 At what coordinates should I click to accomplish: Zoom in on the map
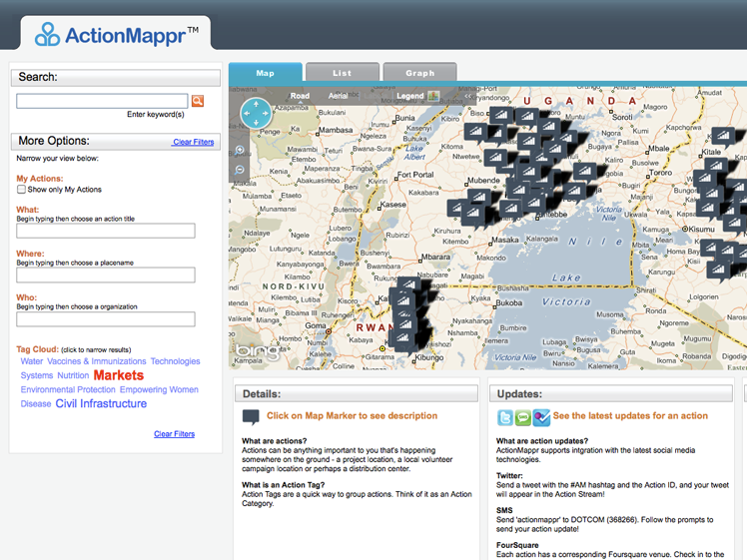pyautogui.click(x=240, y=151)
